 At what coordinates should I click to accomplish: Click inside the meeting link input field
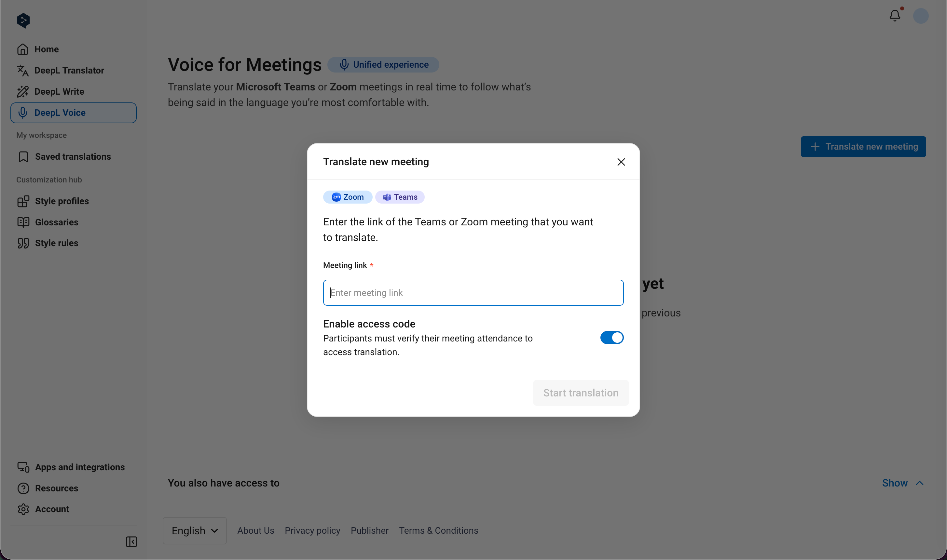[473, 292]
